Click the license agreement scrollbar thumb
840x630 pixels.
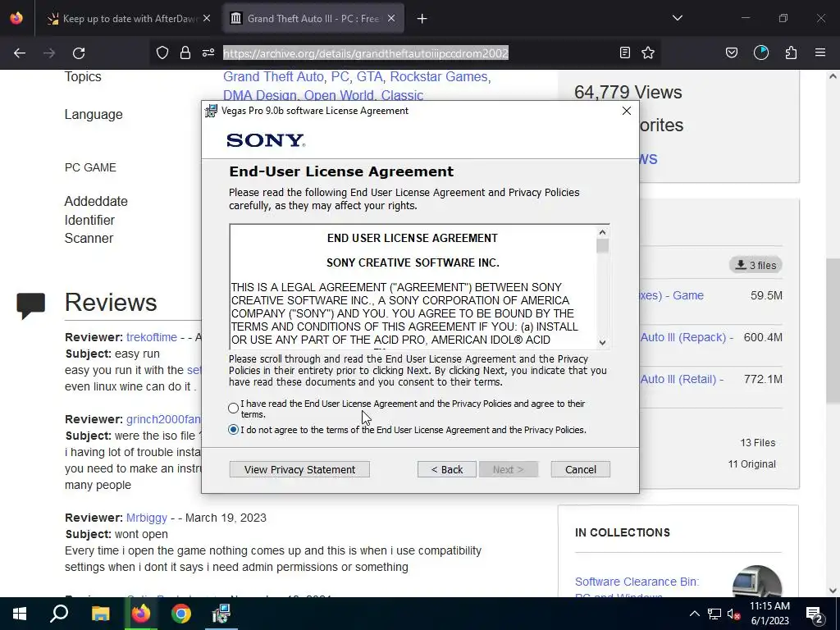[602, 246]
